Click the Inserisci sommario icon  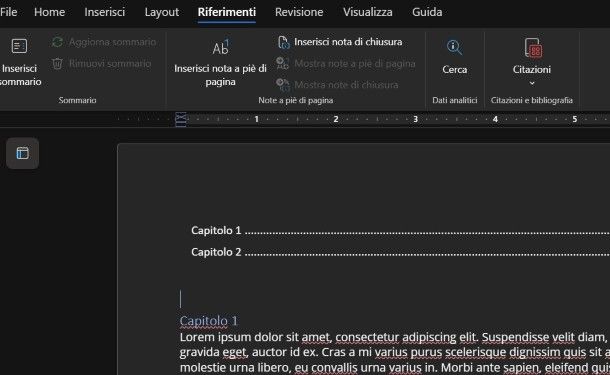[x=19, y=46]
